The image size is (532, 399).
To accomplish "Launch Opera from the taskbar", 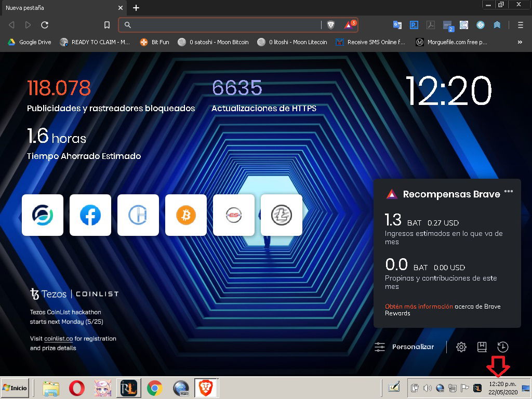I will pos(77,388).
